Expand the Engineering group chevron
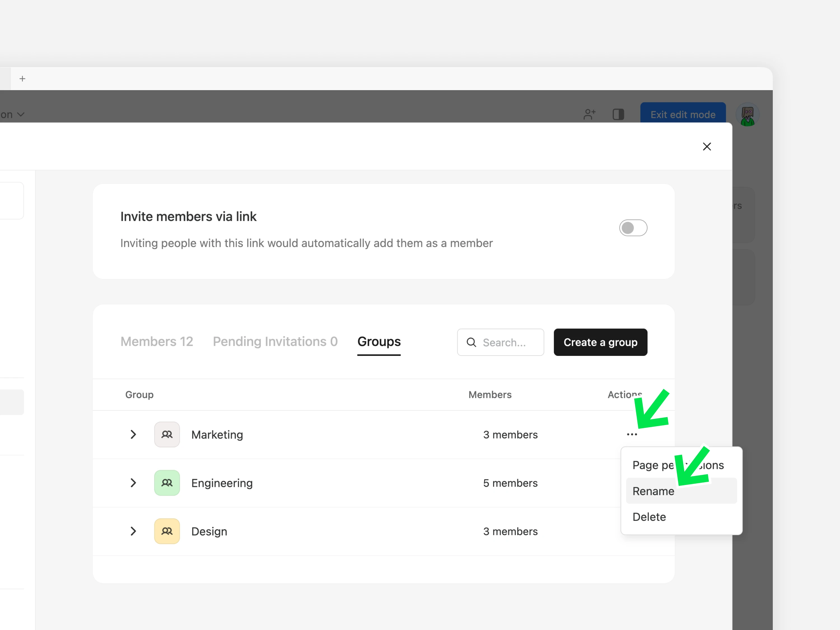Viewport: 840px width, 630px height. pos(133,483)
